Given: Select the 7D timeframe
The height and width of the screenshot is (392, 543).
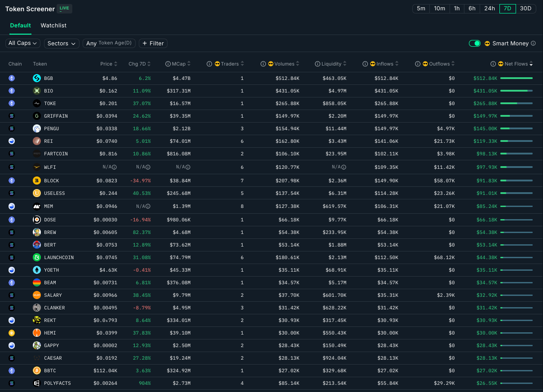Looking at the screenshot, I should (508, 9).
